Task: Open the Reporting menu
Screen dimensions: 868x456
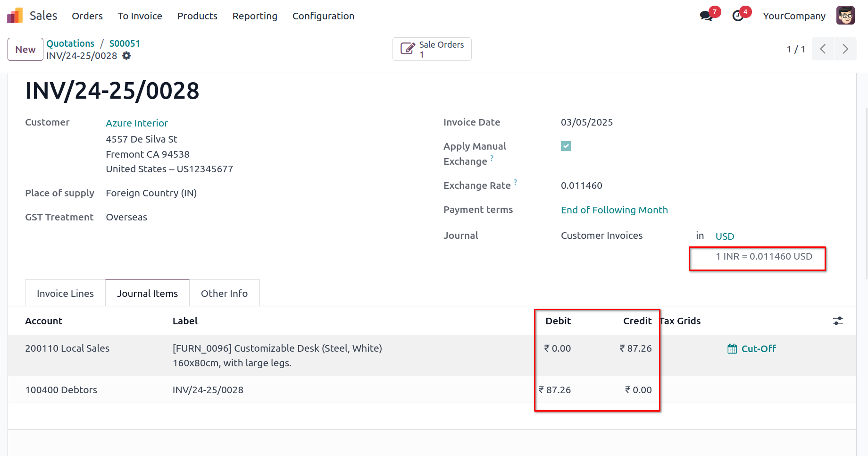Action: pos(255,16)
